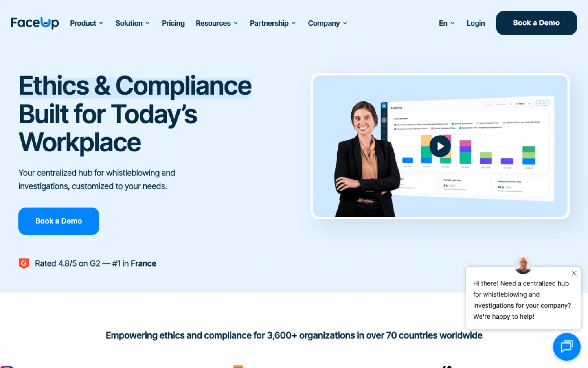Screen dimensions: 588x368
Task: Select Pricing in the navigation bar
Action: click(x=173, y=23)
